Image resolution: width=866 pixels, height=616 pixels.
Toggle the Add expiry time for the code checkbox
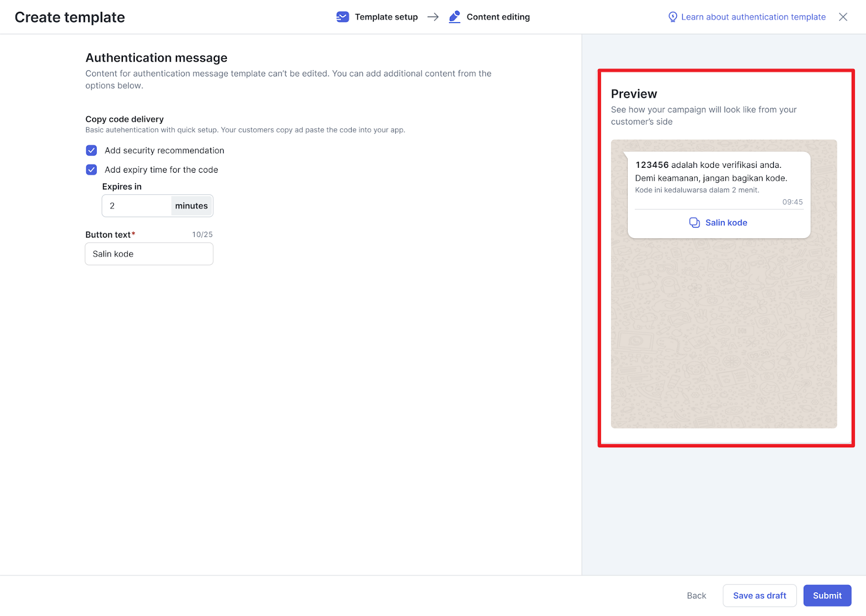(x=91, y=170)
